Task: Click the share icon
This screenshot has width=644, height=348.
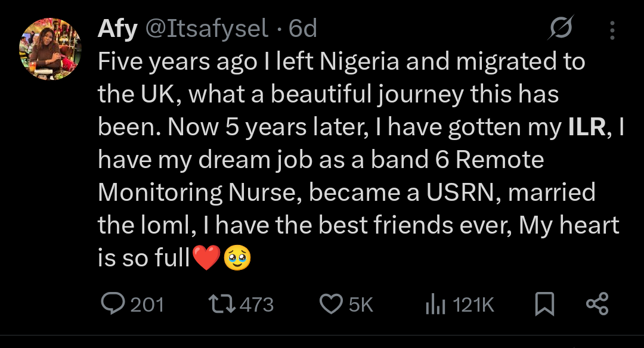Action: pyautogui.click(x=597, y=304)
